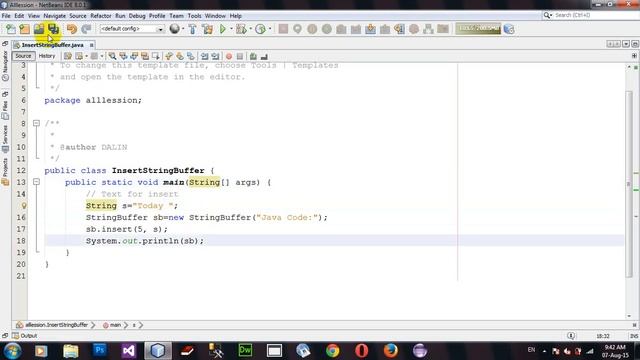Open the Source menu
The height and width of the screenshot is (360, 640).
[78, 16]
